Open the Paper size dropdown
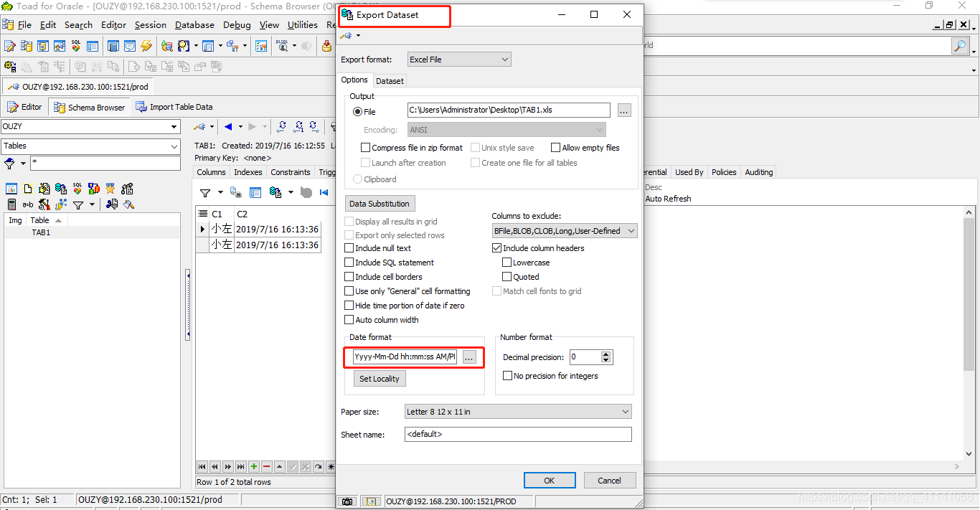Image resolution: width=980 pixels, height=510 pixels. pos(518,412)
